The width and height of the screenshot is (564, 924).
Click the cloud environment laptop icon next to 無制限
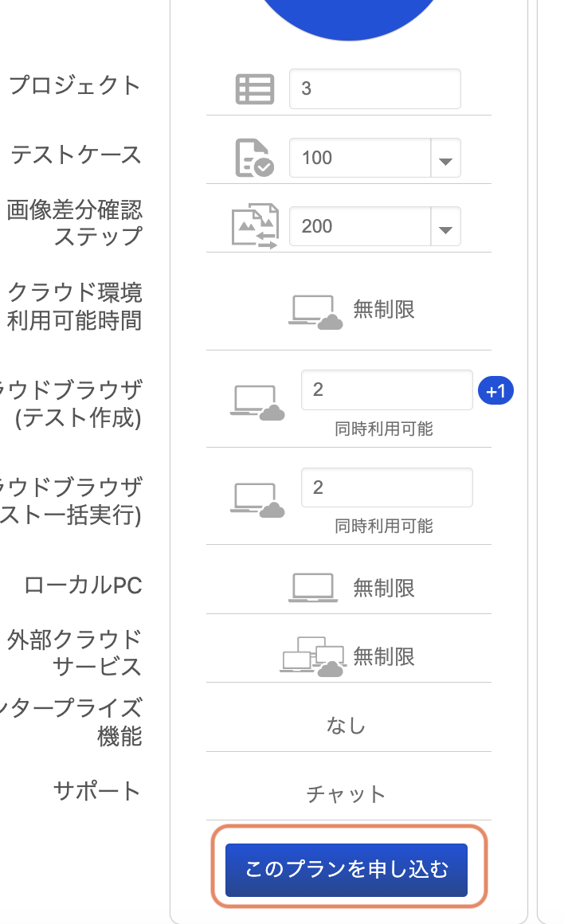tap(315, 311)
